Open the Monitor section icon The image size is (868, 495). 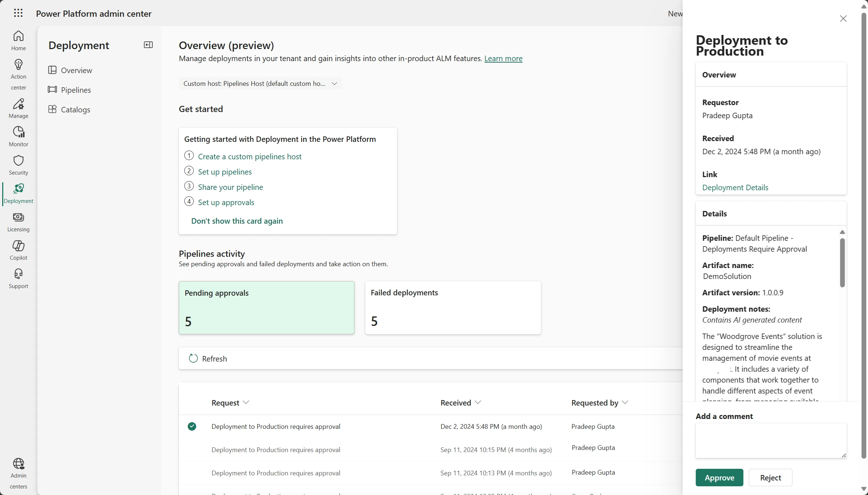click(18, 132)
